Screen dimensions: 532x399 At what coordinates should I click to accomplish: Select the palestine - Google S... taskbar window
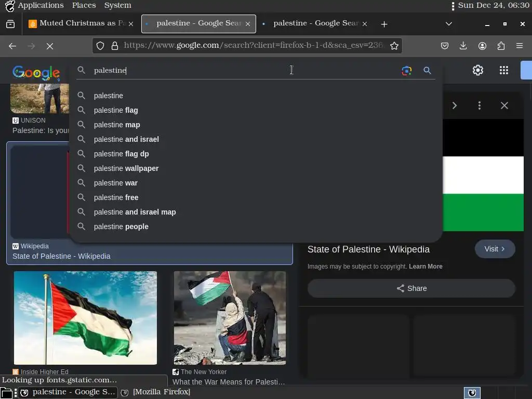pos(68,393)
